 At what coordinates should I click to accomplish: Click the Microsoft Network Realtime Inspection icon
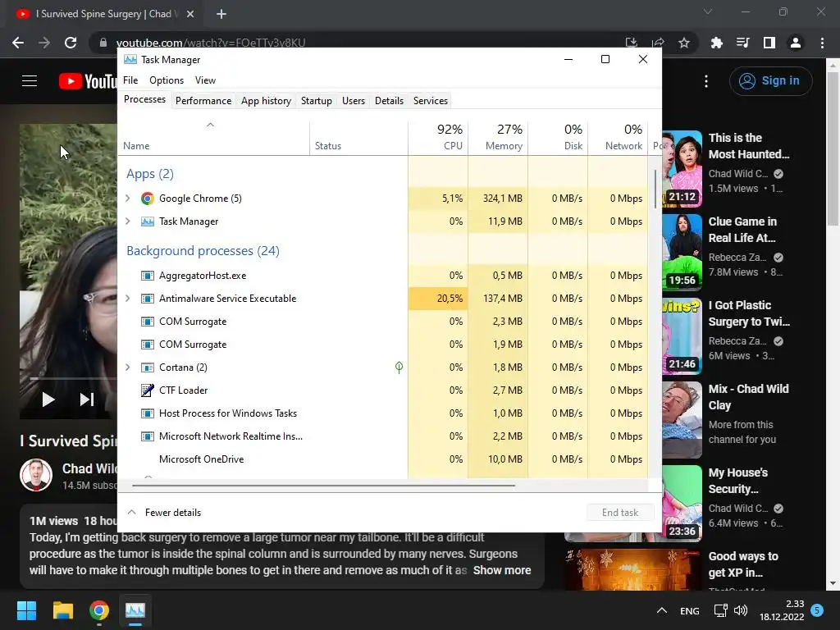(148, 436)
